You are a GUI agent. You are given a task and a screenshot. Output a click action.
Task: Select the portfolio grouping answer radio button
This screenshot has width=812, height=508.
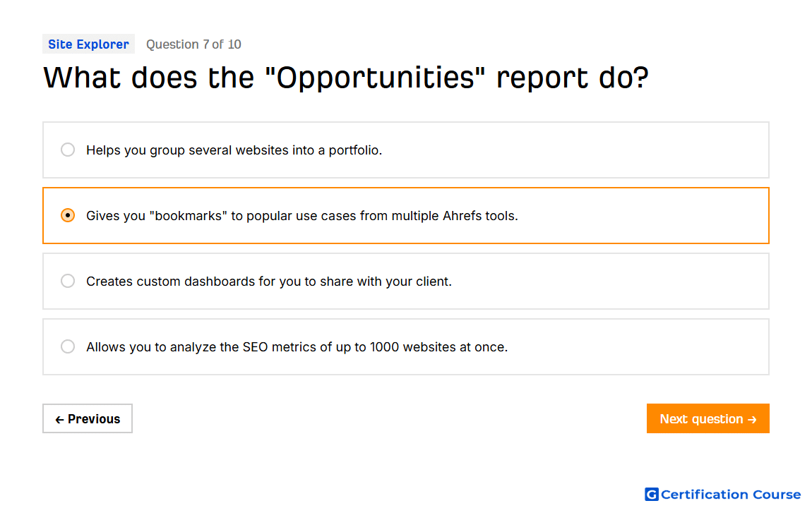[68, 150]
